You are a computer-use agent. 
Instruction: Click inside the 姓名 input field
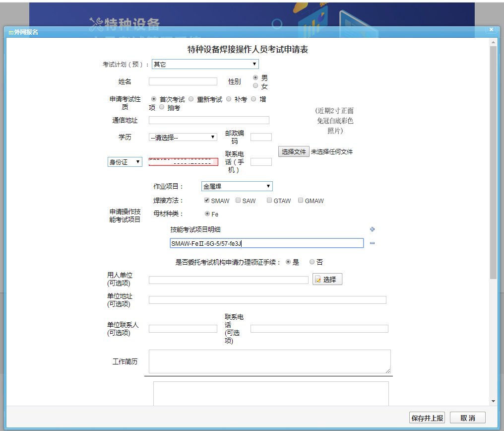coord(183,81)
